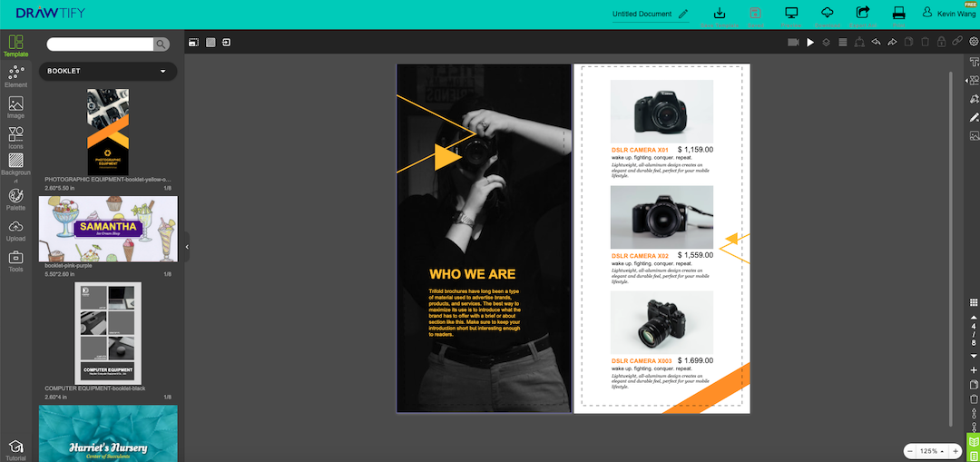Click the delete trash icon in top toolbar
Image resolution: width=980 pixels, height=462 pixels.
click(x=925, y=43)
